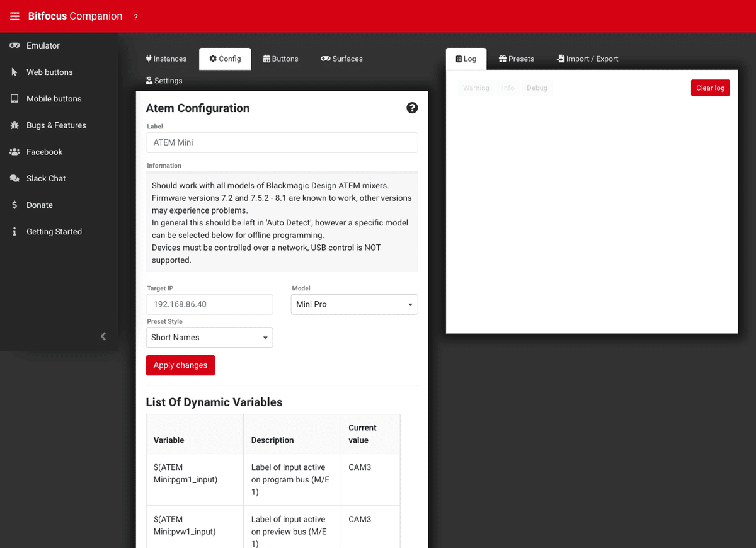Click the Emulator gamepad icon
756x548 pixels.
(14, 45)
